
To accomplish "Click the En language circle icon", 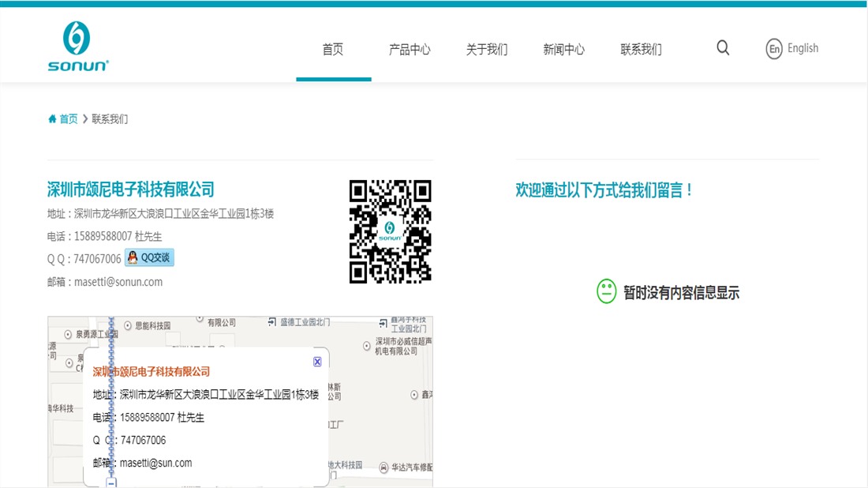I will pyautogui.click(x=774, y=49).
